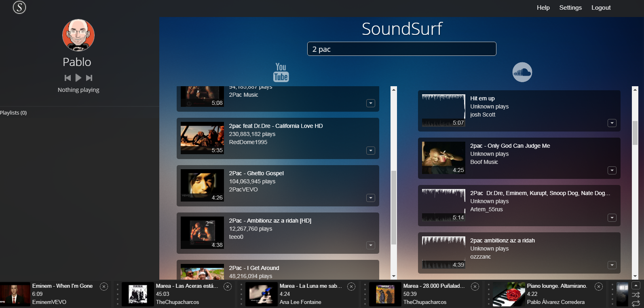
Task: Click the Piano lounge rose thumbnail
Action: tap(509, 294)
